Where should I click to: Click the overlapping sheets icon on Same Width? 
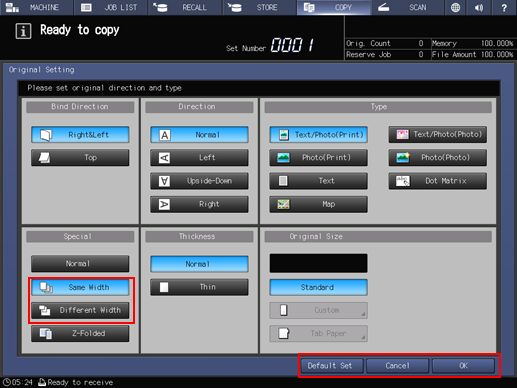tap(46, 287)
